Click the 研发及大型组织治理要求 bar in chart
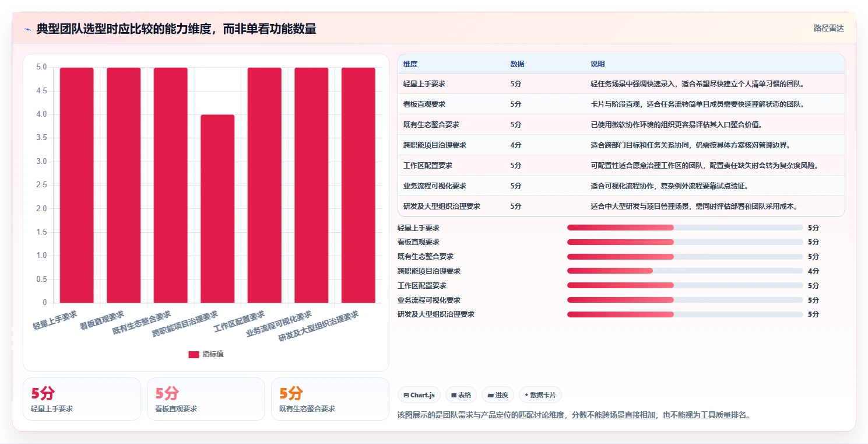The height and width of the screenshot is (444, 868). (x=359, y=185)
